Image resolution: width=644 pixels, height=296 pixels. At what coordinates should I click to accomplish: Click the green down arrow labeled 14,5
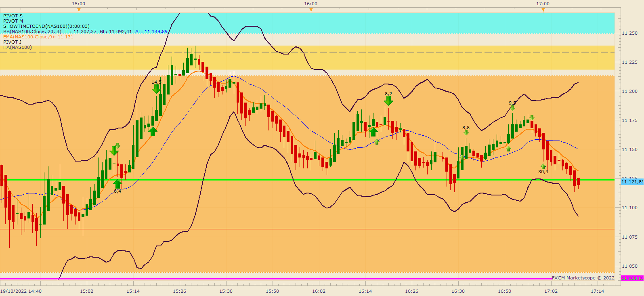tap(156, 89)
